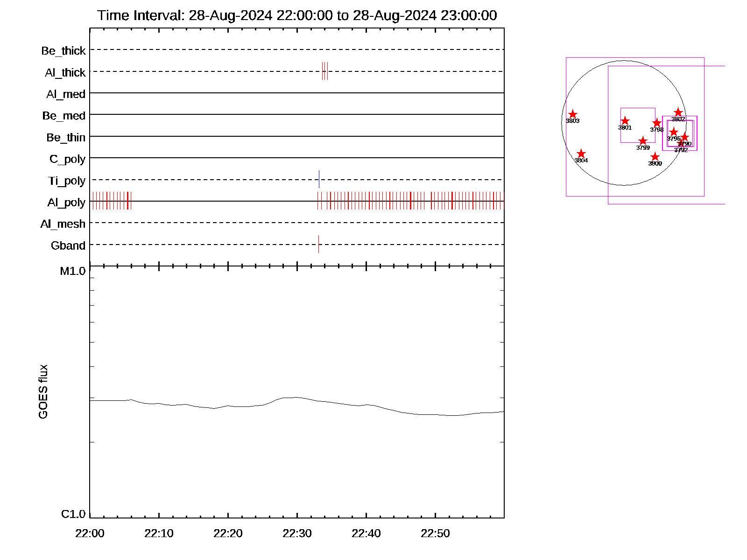747x560 pixels.
Task: Click active region 3800 star marker
Action: pos(655,157)
